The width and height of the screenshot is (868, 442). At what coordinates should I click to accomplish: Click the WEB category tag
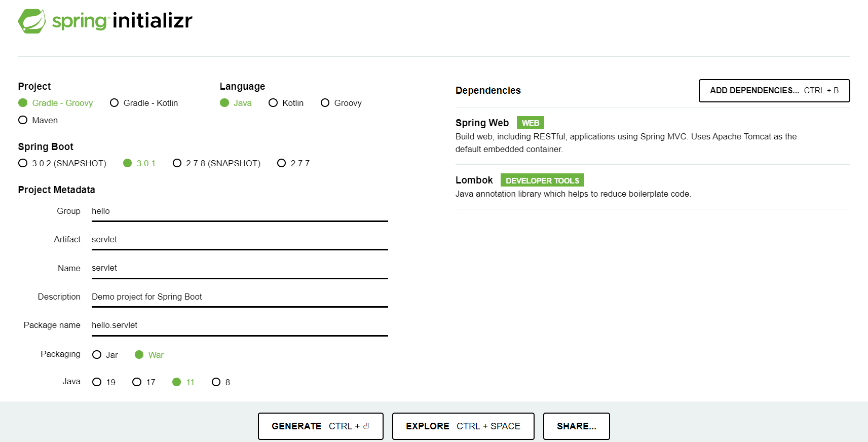pyautogui.click(x=531, y=123)
